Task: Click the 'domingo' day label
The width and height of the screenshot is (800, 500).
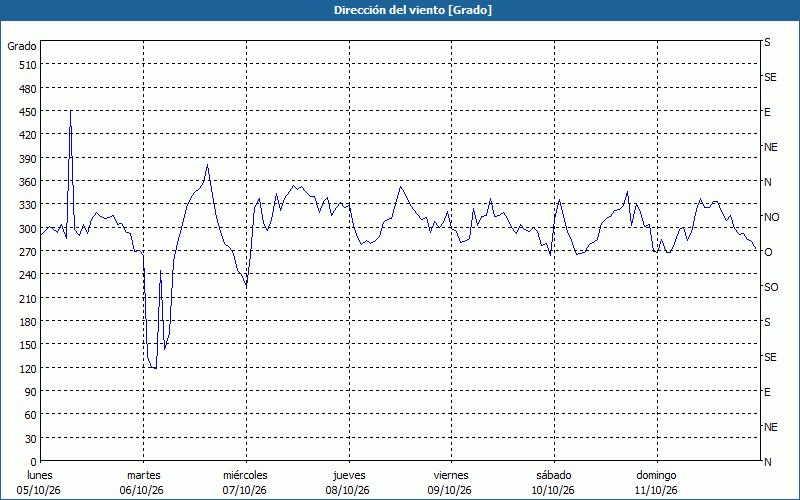Action: point(656,475)
